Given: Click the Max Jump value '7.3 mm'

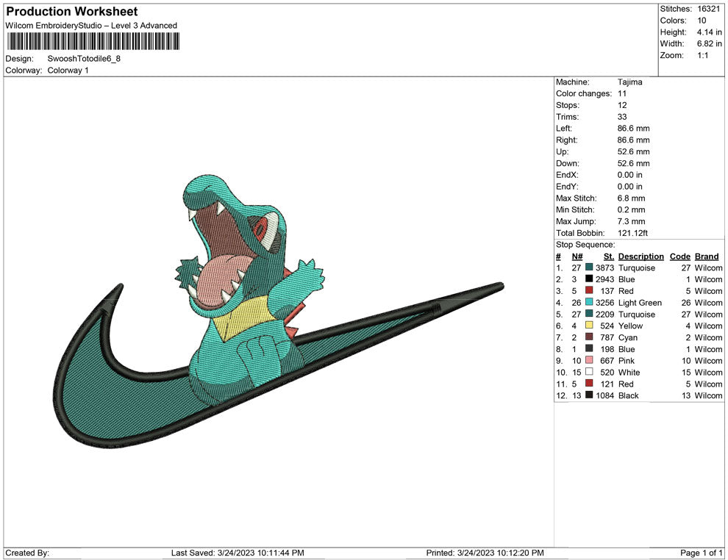Looking at the screenshot, I should [632, 221].
